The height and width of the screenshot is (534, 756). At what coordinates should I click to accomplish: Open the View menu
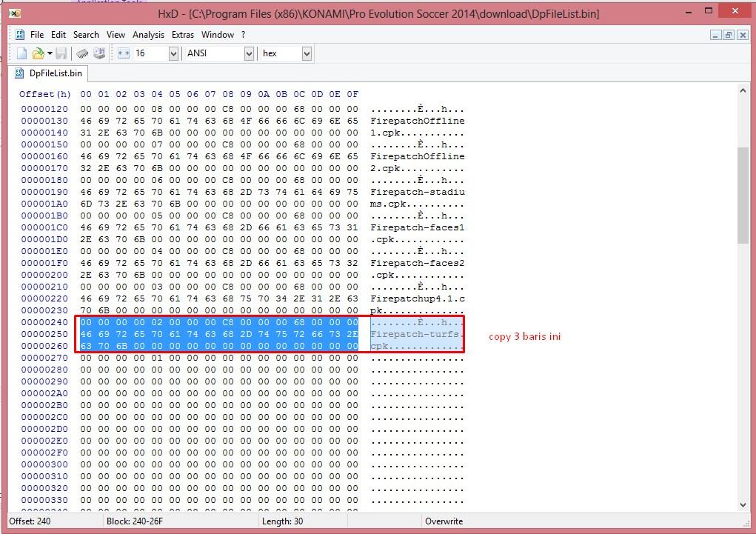pos(116,35)
